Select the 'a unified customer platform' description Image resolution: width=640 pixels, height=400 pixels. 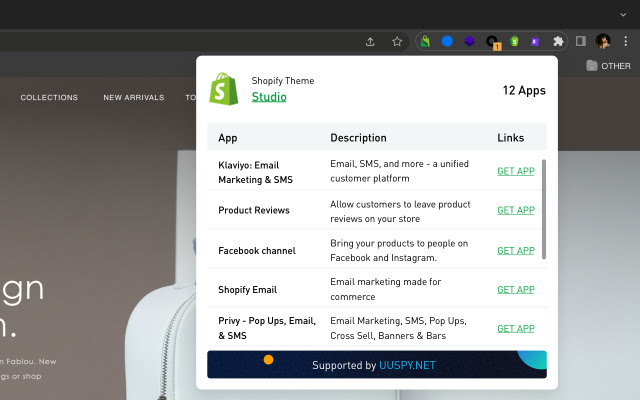(399, 171)
